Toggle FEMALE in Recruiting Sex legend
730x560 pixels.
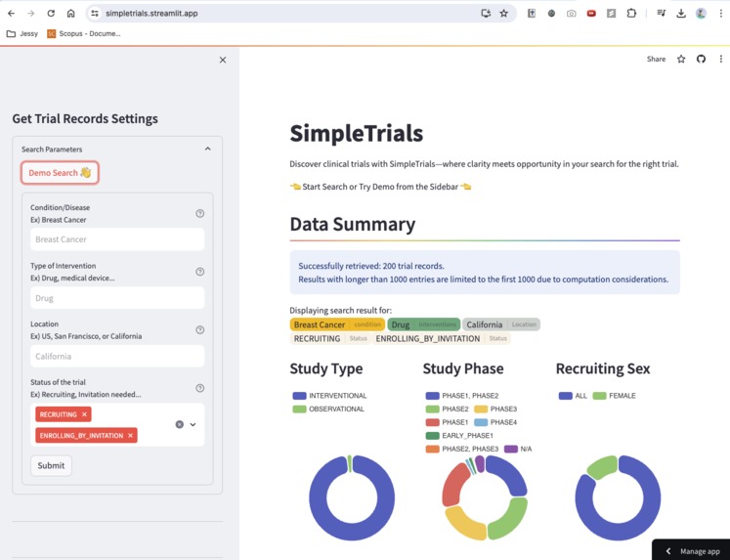click(x=615, y=396)
